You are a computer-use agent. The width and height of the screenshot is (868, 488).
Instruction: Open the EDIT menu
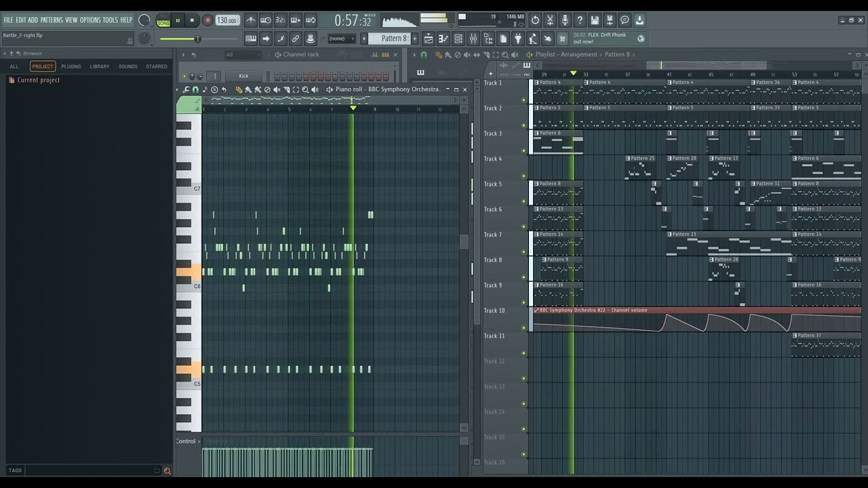point(21,20)
